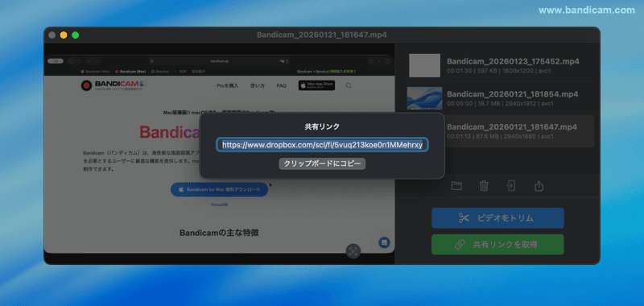Zoom window with the green button

click(76, 35)
